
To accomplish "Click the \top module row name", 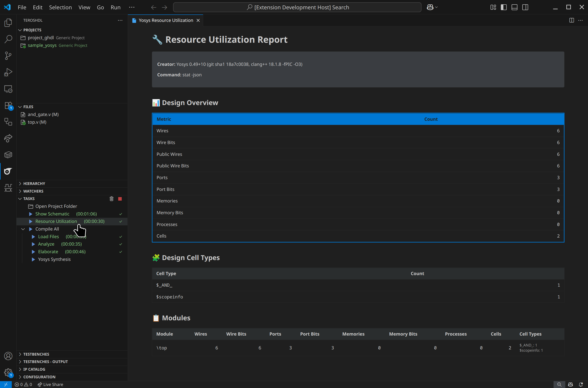I will 162,348.
